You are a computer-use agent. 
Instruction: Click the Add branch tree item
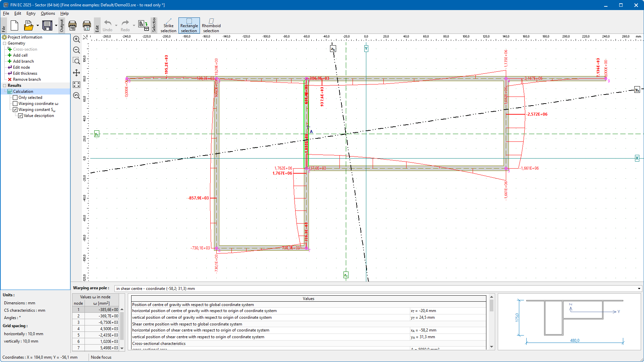(23, 61)
